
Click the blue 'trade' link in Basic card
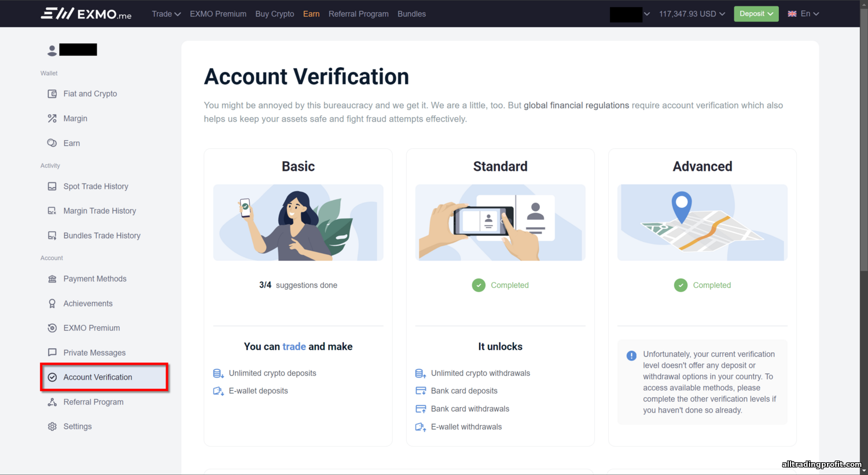point(294,346)
